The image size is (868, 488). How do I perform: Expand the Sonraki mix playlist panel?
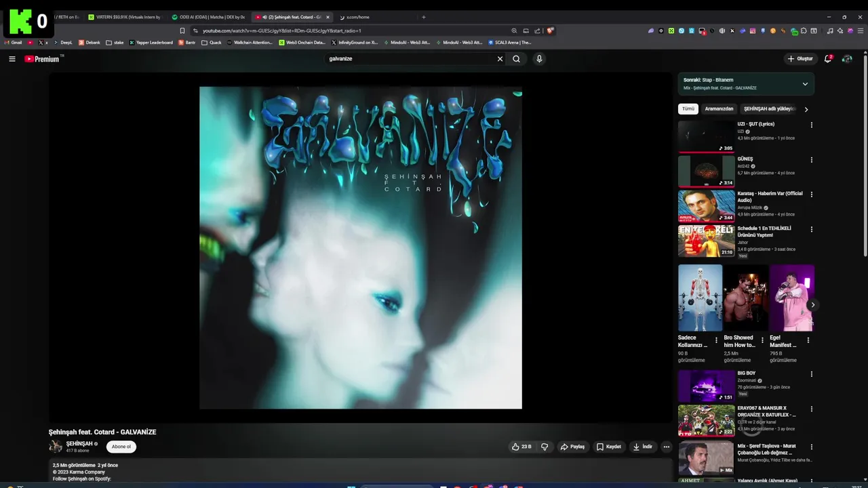coord(805,84)
